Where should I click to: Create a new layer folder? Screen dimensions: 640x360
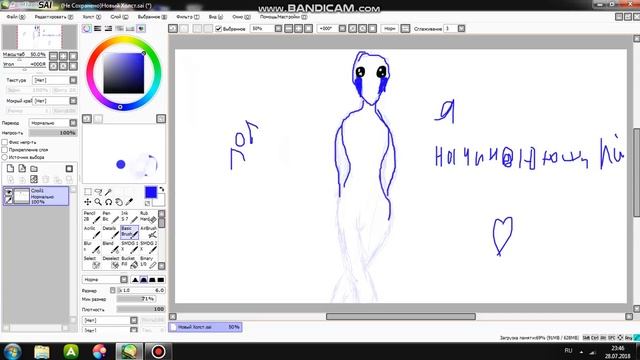click(34, 168)
